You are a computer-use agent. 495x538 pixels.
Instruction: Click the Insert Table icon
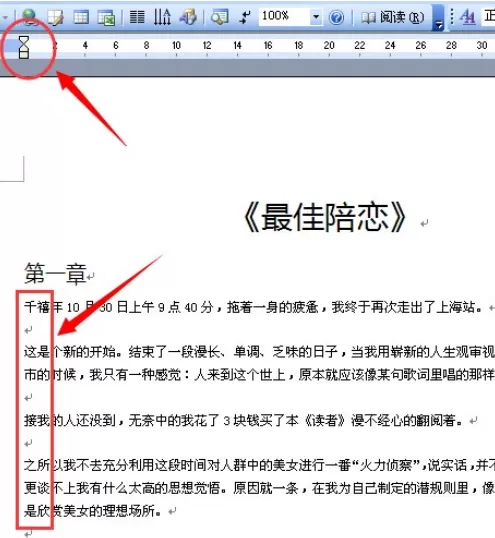click(x=81, y=17)
